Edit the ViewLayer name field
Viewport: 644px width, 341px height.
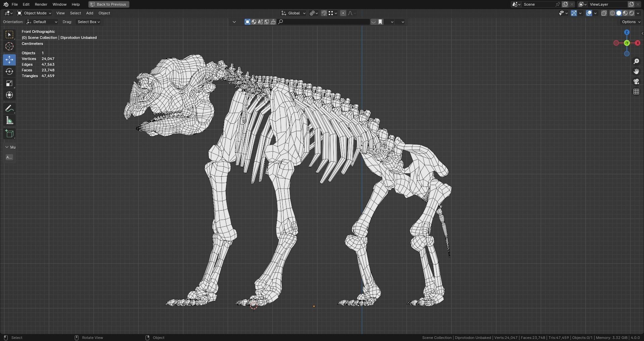608,4
